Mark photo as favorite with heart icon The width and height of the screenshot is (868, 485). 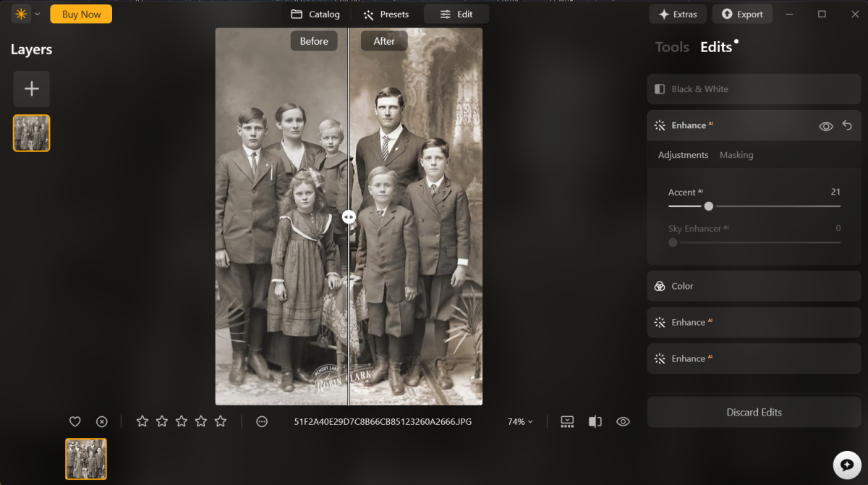75,421
